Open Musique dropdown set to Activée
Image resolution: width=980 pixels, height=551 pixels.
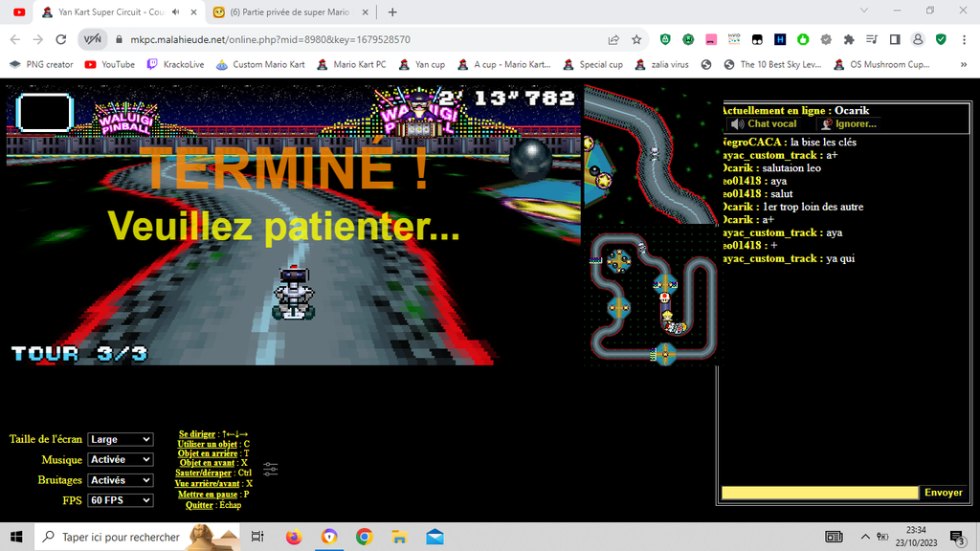coord(120,459)
